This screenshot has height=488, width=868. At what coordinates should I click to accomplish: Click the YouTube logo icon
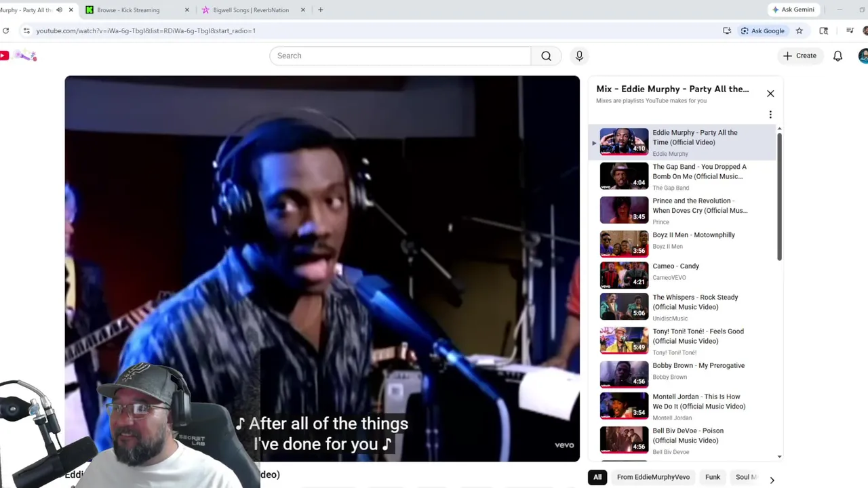(5, 56)
